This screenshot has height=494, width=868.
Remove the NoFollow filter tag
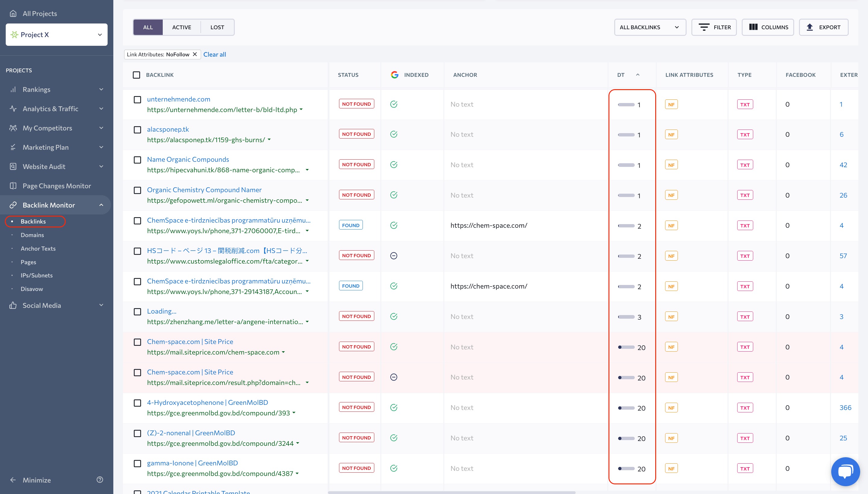(195, 54)
